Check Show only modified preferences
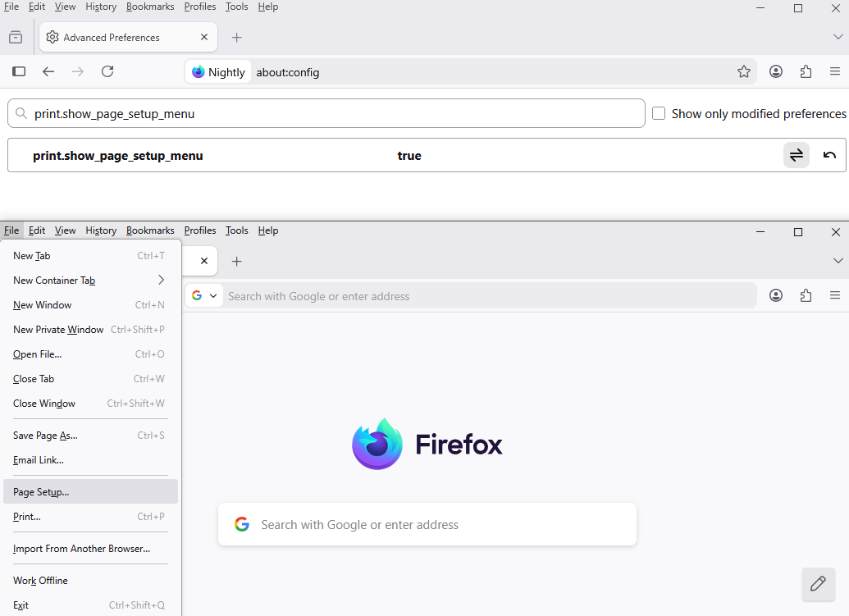The width and height of the screenshot is (849, 616). (x=659, y=114)
